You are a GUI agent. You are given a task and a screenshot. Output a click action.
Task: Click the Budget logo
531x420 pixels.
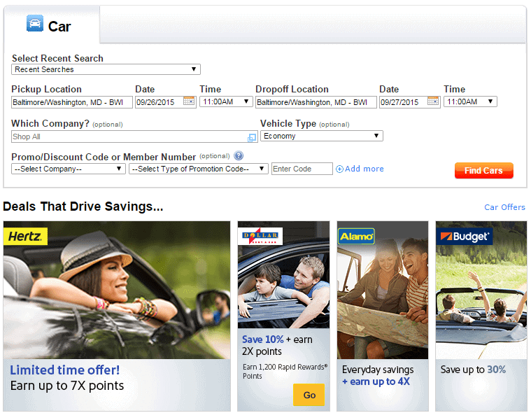coord(464,237)
